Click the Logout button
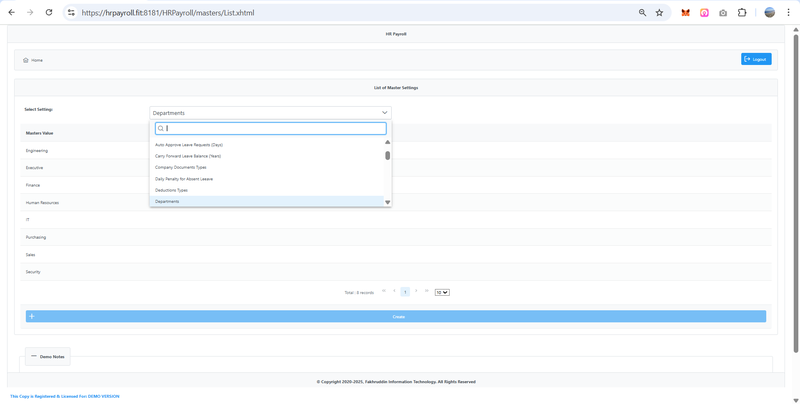This screenshot has width=800, height=404. (755, 59)
